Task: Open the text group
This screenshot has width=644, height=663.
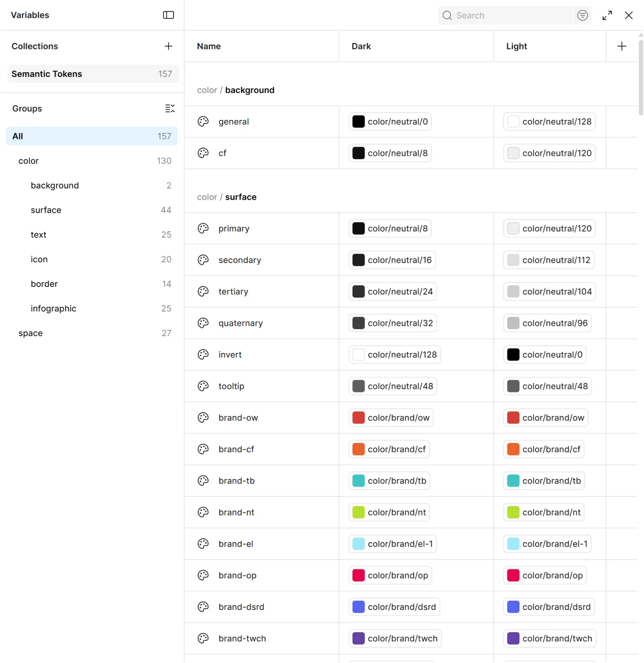Action: tap(92, 235)
